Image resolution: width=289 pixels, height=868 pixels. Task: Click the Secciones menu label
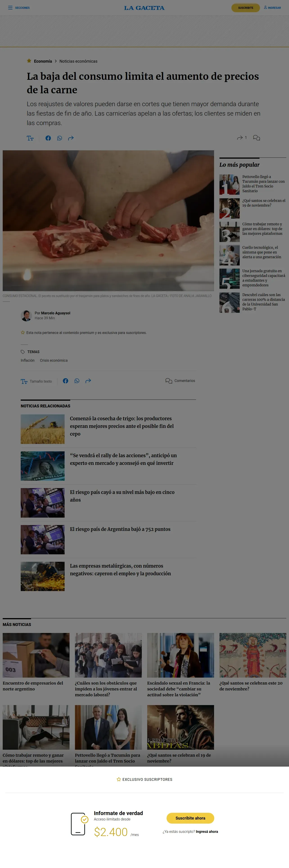tap(22, 8)
